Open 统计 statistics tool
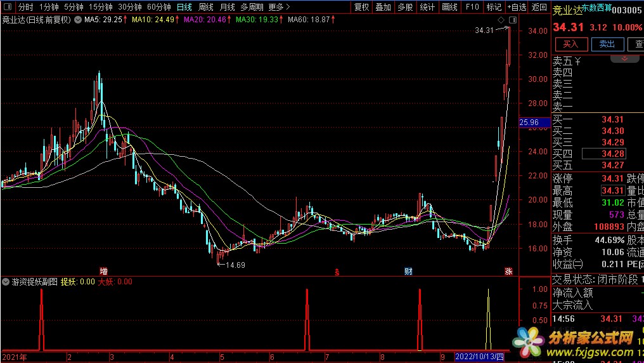The width and height of the screenshot is (644, 363). 428,7
